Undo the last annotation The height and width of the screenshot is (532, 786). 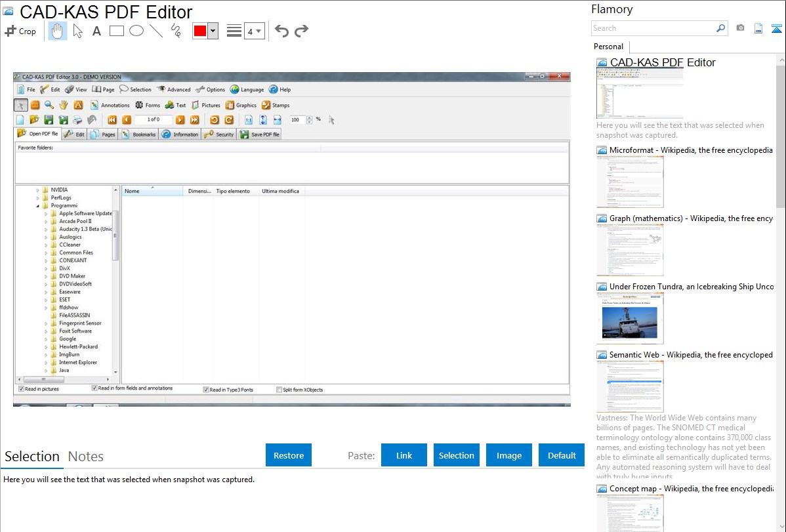click(281, 31)
